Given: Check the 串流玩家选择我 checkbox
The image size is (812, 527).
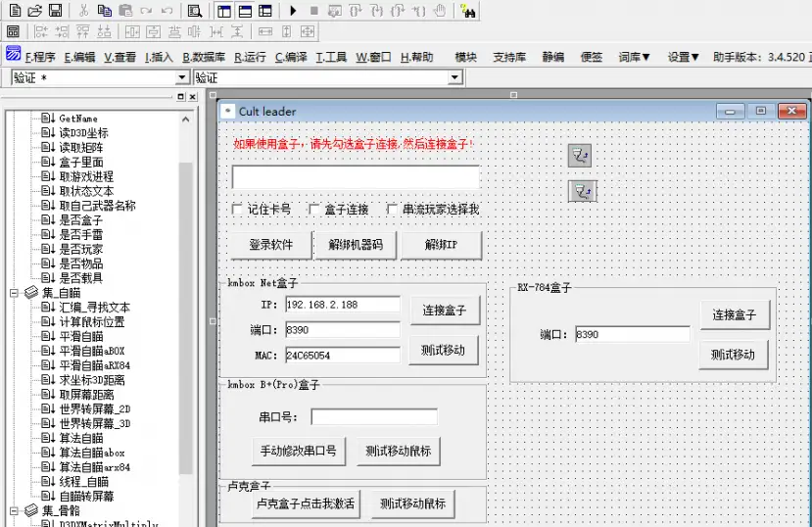Looking at the screenshot, I should click(x=392, y=210).
